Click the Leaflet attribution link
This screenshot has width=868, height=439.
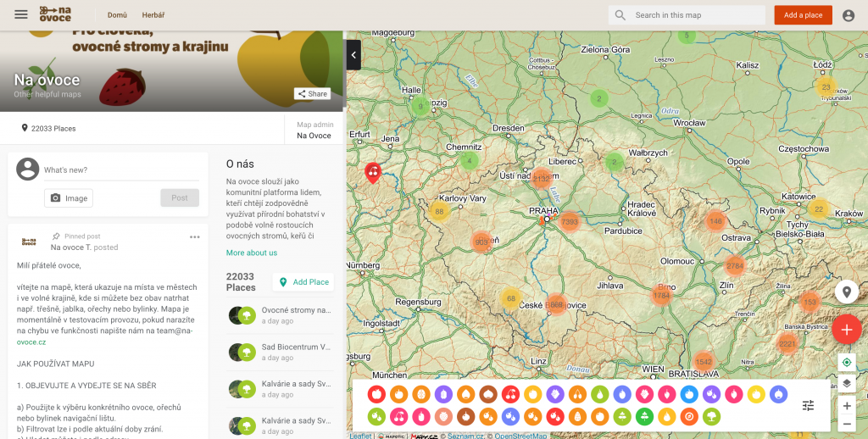pos(359,436)
